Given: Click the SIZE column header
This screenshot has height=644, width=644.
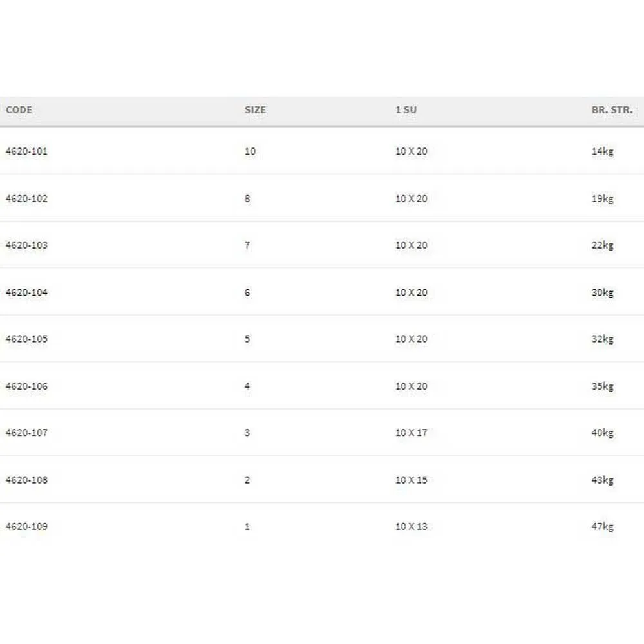Looking at the screenshot, I should click(x=255, y=110).
